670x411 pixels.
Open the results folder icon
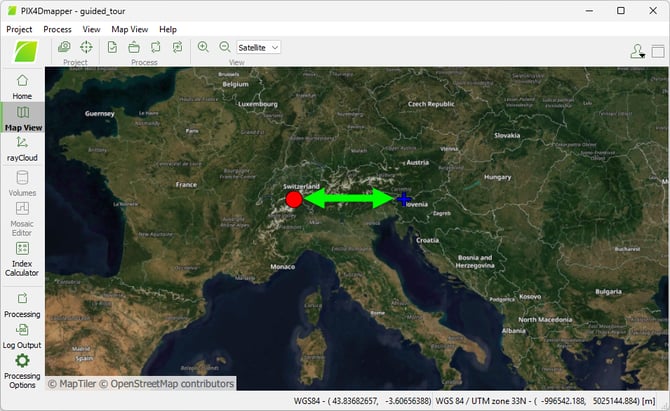134,47
